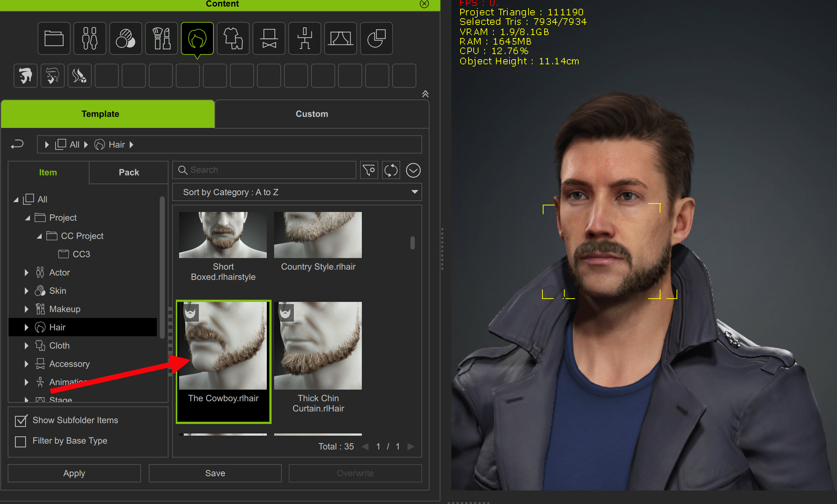Switch to the Pack tab
837x504 pixels.
pyautogui.click(x=129, y=173)
